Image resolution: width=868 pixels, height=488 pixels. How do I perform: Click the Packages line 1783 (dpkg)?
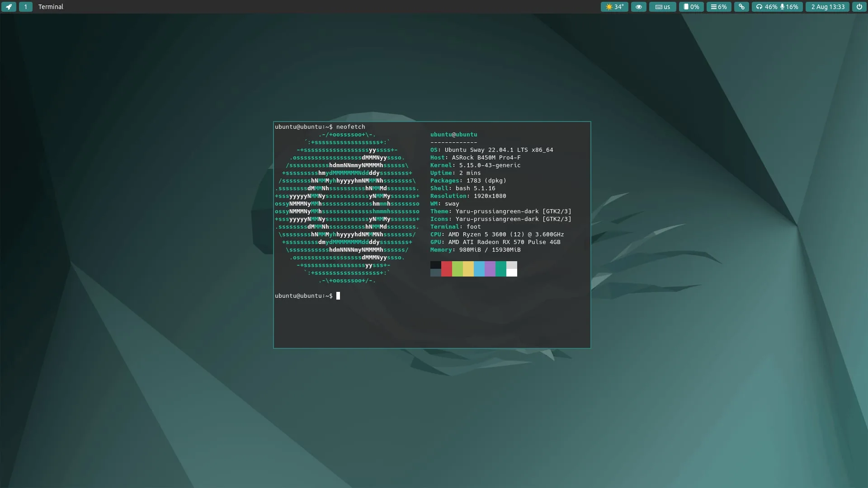(x=468, y=181)
